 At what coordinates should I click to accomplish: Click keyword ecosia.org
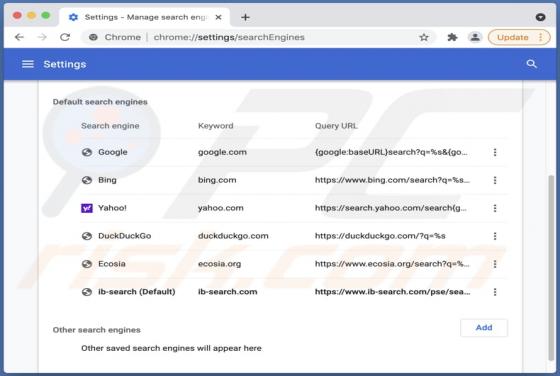(219, 264)
